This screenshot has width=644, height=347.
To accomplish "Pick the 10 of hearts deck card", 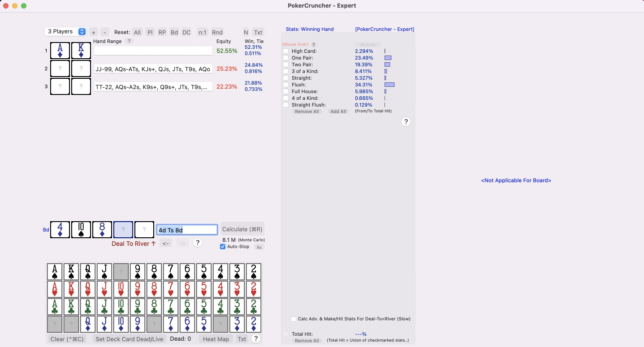I will pyautogui.click(x=121, y=289).
